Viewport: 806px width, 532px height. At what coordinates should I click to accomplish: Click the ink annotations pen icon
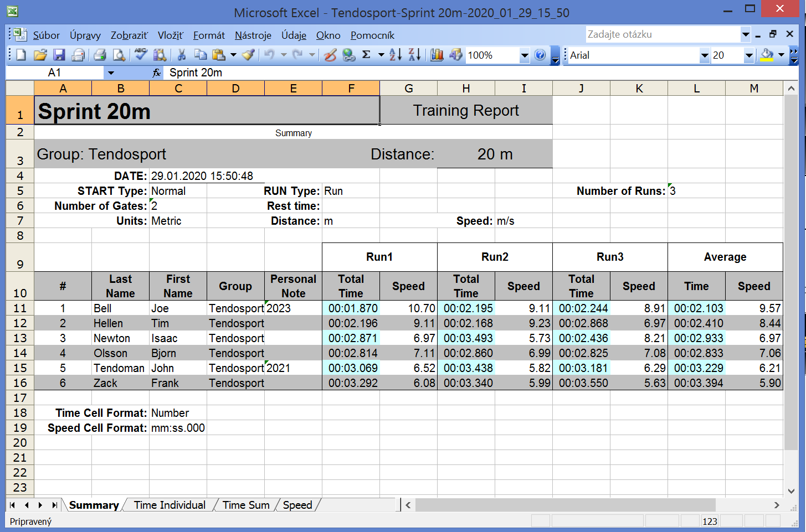tap(330, 55)
